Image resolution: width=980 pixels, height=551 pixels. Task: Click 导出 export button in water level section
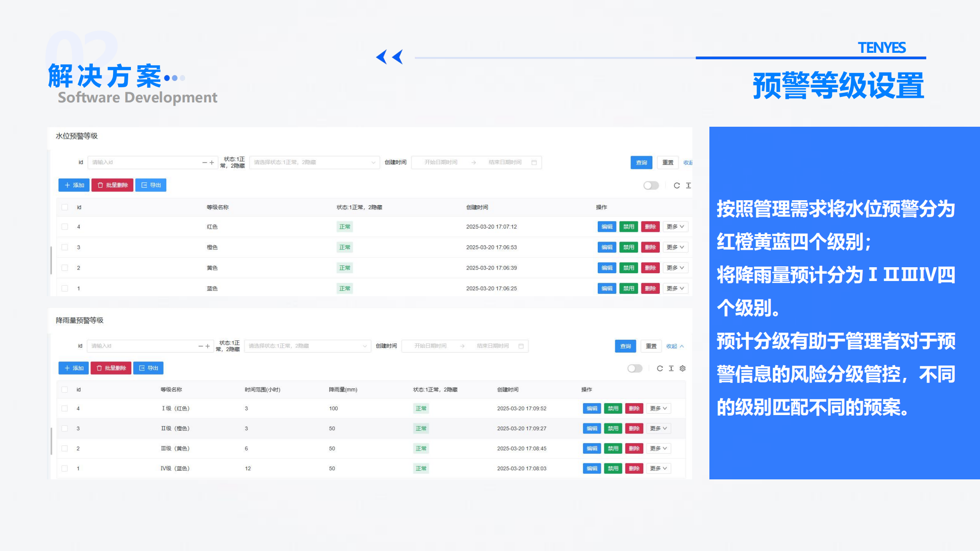(x=151, y=185)
